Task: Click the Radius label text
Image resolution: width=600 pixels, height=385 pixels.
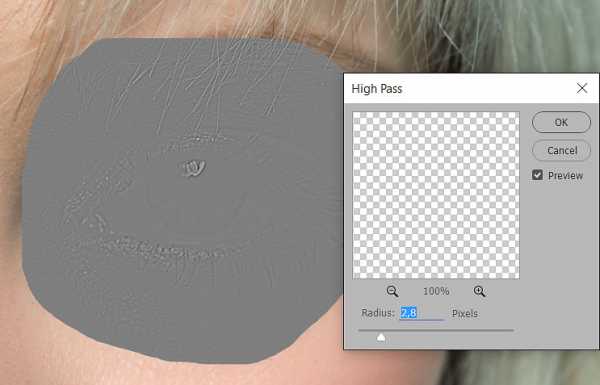Action: click(x=378, y=313)
